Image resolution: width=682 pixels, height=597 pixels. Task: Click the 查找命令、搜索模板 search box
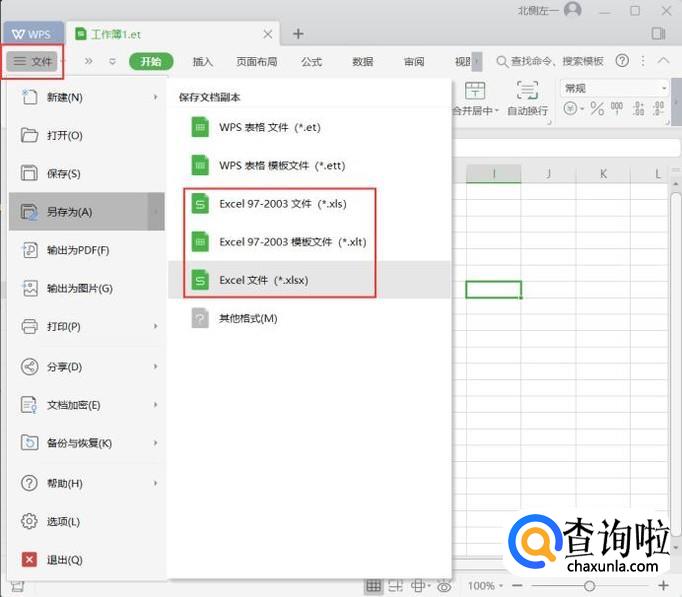[556, 61]
